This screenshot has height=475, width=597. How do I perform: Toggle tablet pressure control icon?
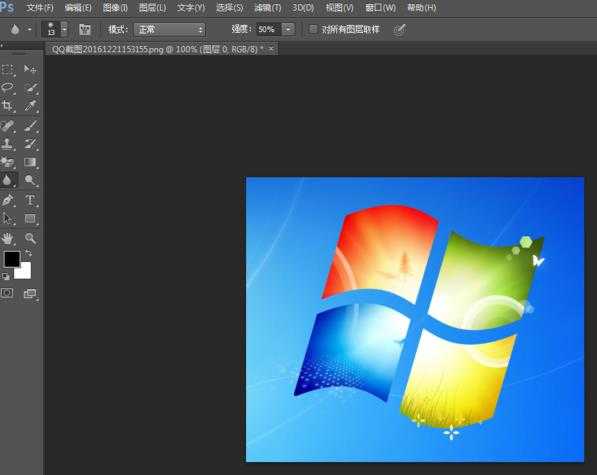(399, 30)
